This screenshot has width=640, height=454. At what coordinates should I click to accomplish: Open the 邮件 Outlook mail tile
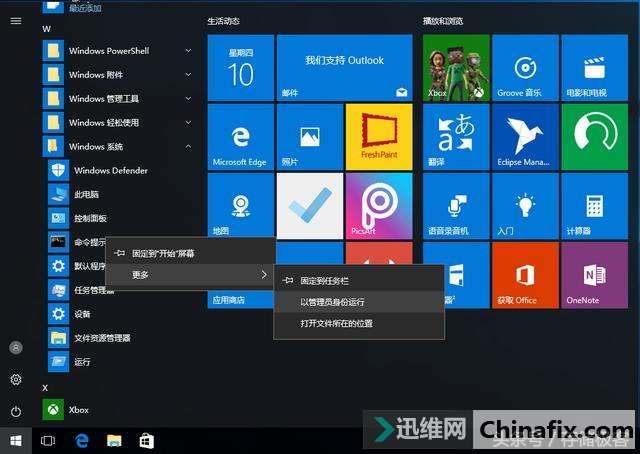(344, 67)
